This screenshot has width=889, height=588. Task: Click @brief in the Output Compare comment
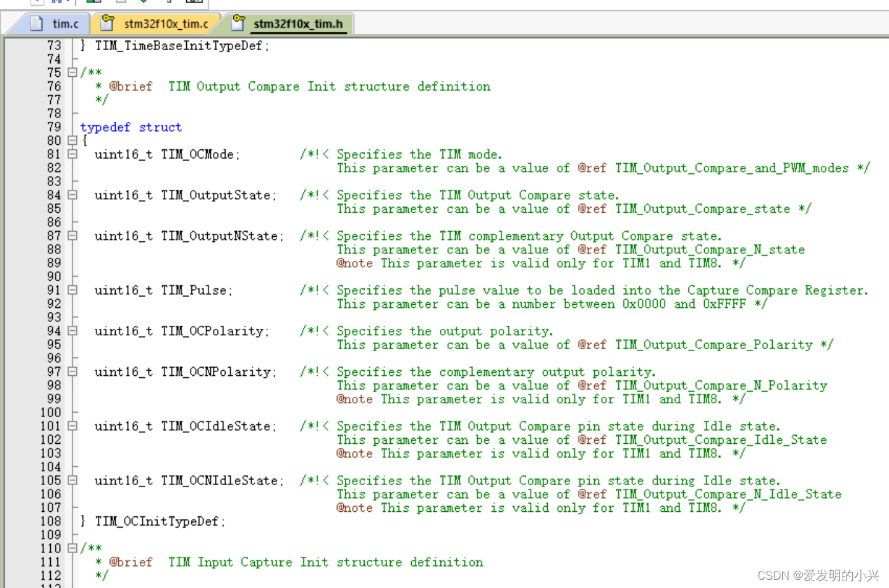[x=131, y=86]
